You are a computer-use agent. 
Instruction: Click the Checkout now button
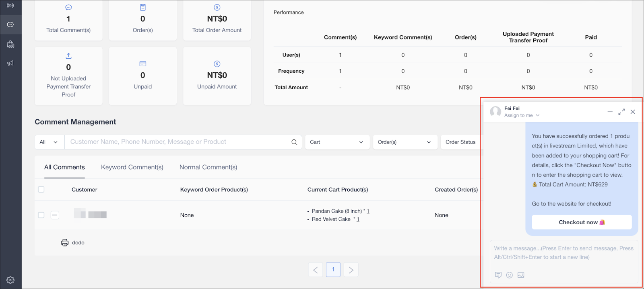(x=582, y=222)
